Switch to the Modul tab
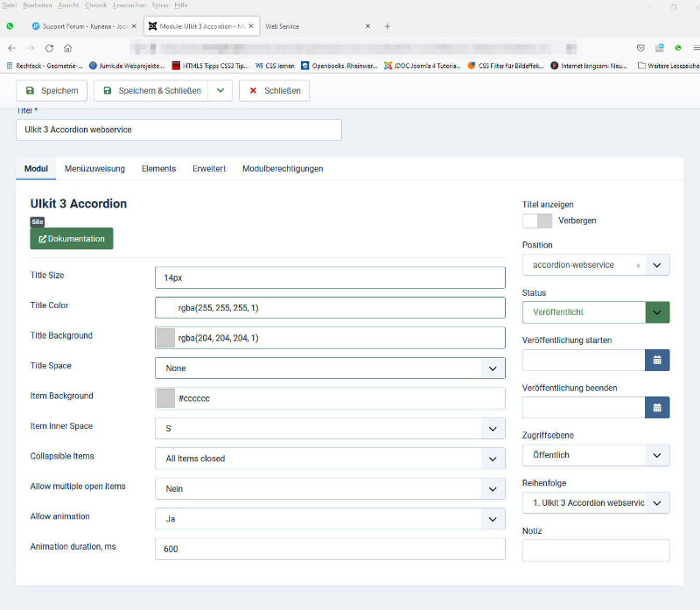The height and width of the screenshot is (610, 700). tap(36, 169)
